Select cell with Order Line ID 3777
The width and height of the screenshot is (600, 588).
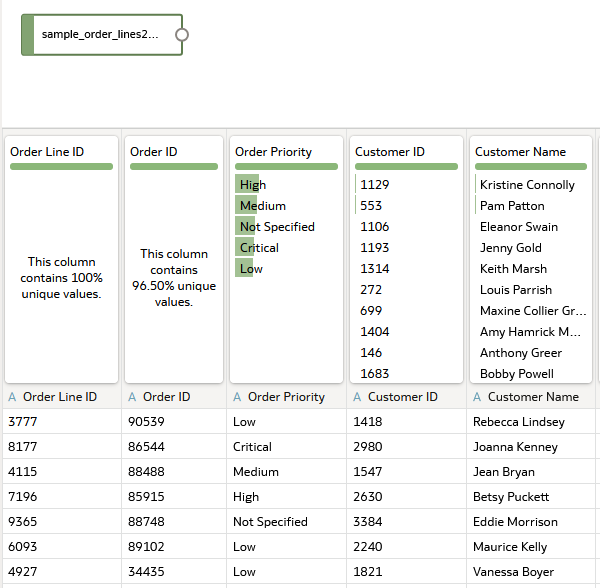(62, 422)
